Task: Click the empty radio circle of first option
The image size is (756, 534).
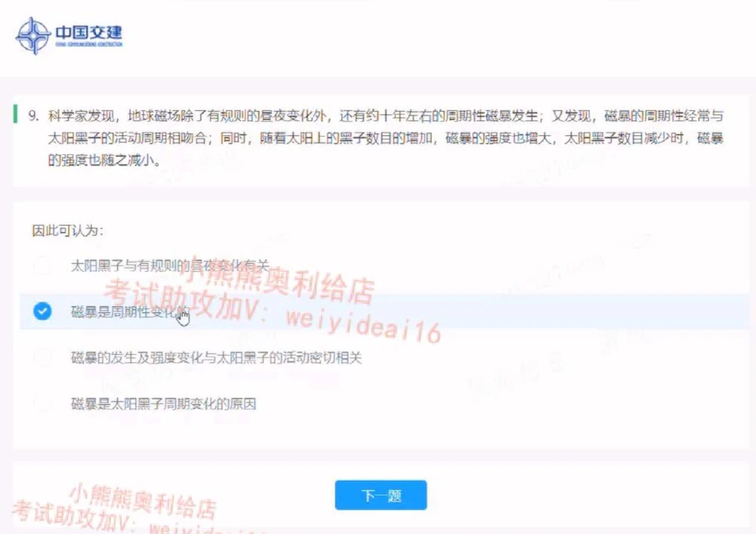Action: pyautogui.click(x=42, y=267)
